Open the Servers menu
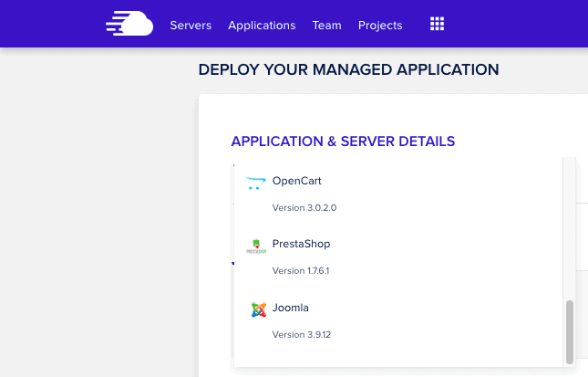 [191, 26]
